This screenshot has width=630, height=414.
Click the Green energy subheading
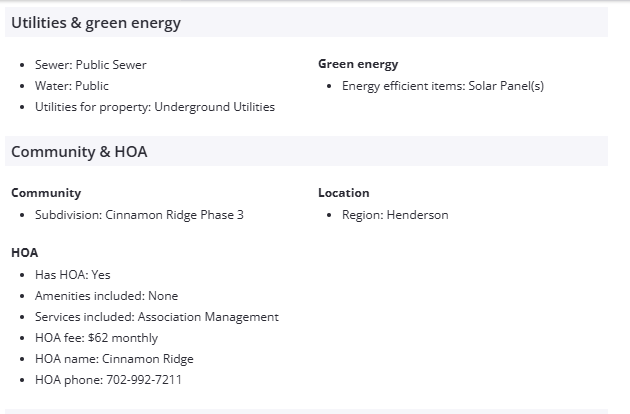[x=358, y=64]
